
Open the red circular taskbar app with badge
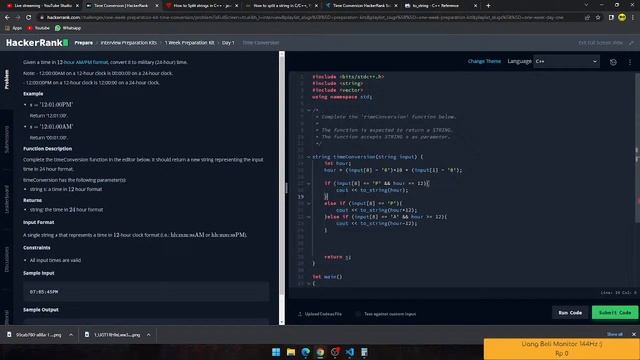click(x=335, y=352)
